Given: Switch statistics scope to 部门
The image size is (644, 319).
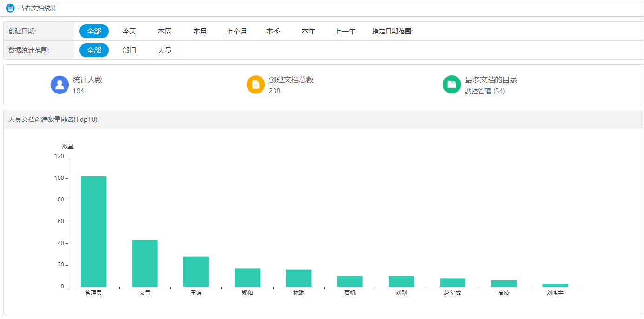Looking at the screenshot, I should click(129, 50).
